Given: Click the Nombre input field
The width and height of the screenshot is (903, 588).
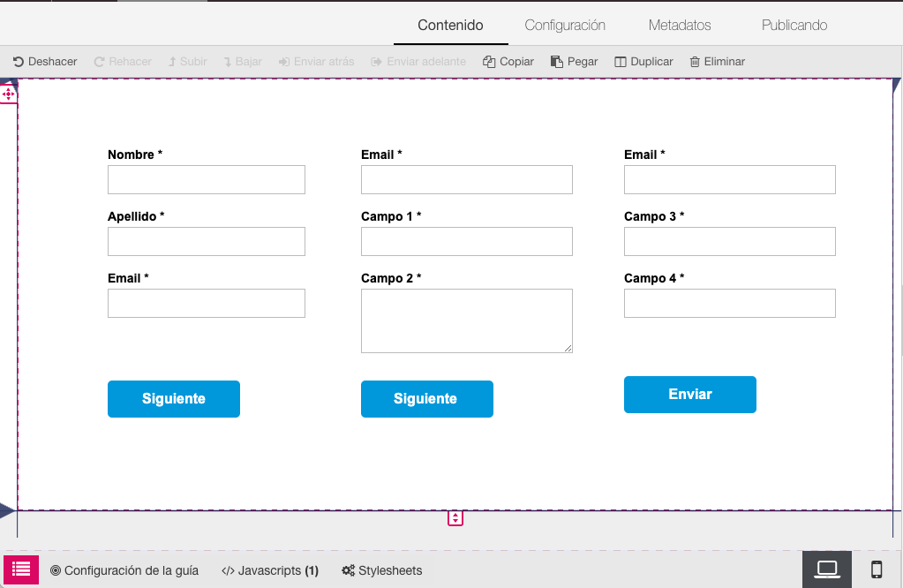Looking at the screenshot, I should click(x=207, y=179).
